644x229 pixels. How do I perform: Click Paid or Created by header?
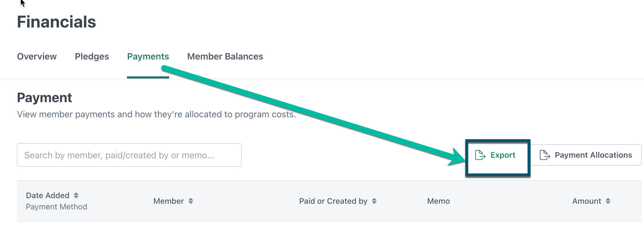coord(333,201)
